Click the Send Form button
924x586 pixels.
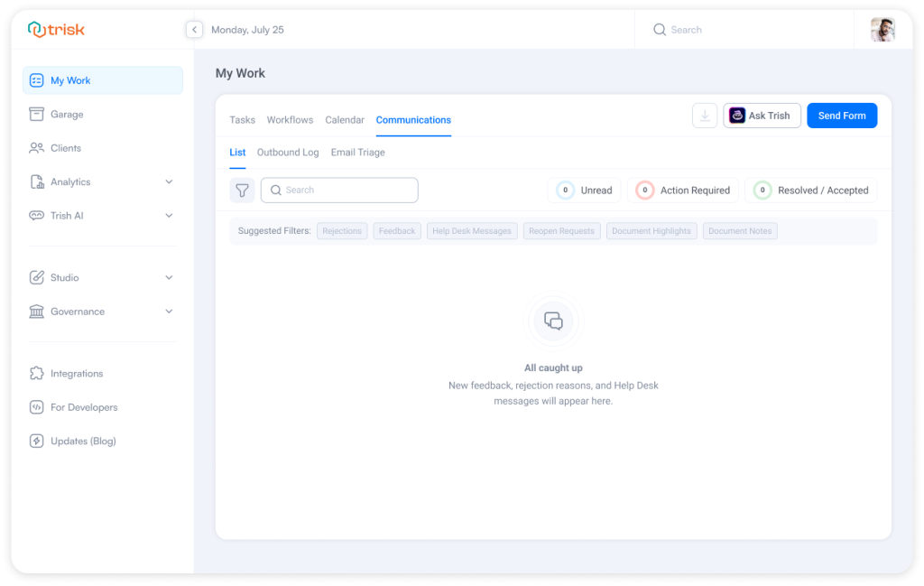(841, 116)
